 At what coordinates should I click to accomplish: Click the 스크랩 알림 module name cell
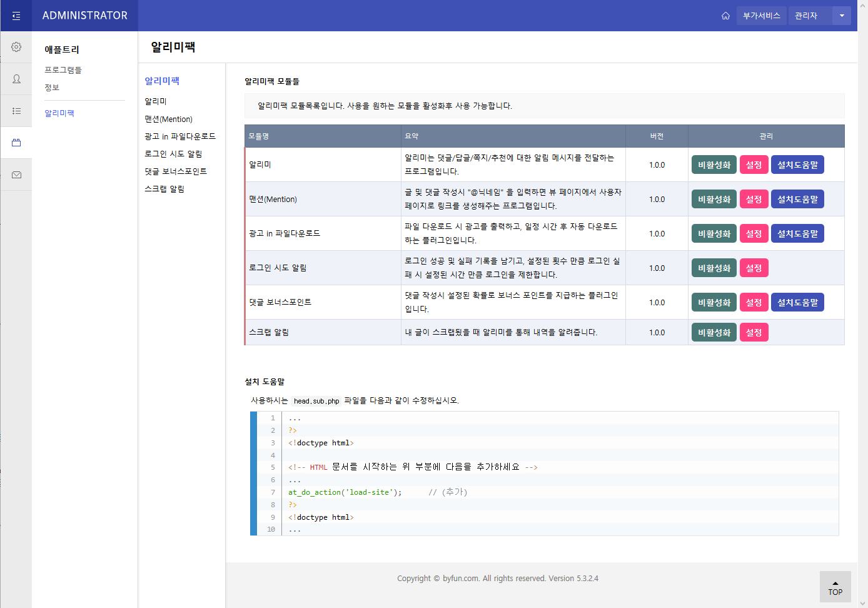coord(323,333)
